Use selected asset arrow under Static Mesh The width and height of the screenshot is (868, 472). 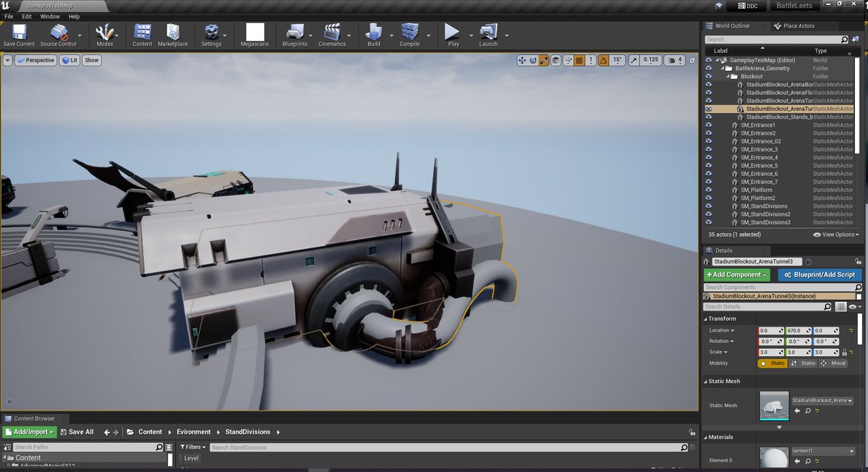(x=798, y=410)
